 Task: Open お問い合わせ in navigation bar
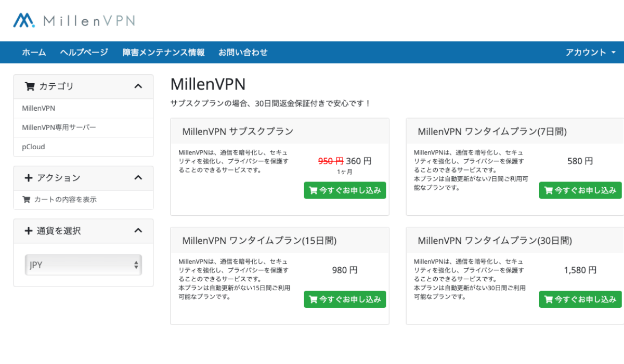pos(243,53)
